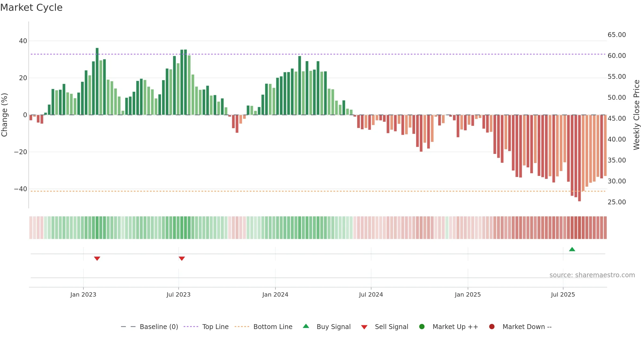
Task: Click the green buy signal triangle near Jul 2025
Action: [x=572, y=249]
